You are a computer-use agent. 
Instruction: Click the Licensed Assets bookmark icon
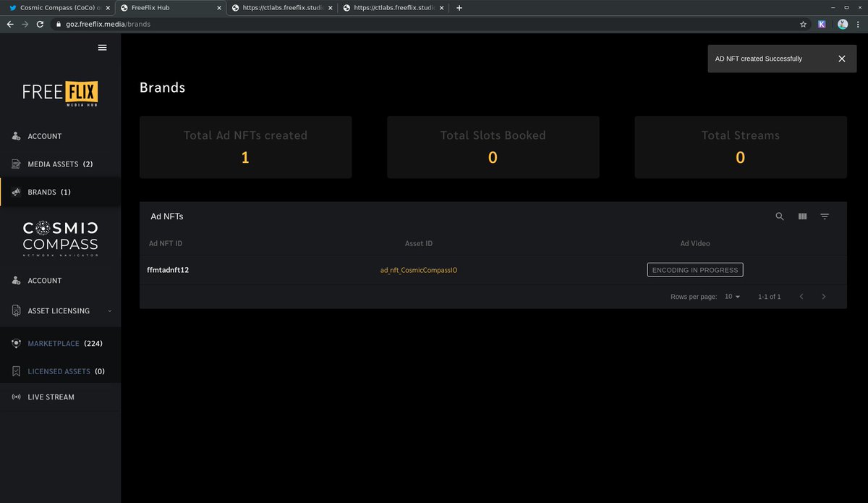17,371
